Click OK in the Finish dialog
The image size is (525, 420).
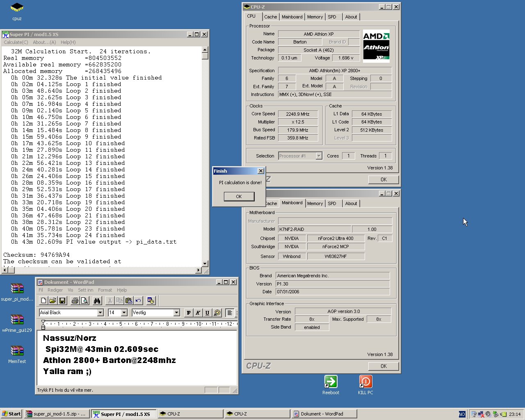[239, 196]
